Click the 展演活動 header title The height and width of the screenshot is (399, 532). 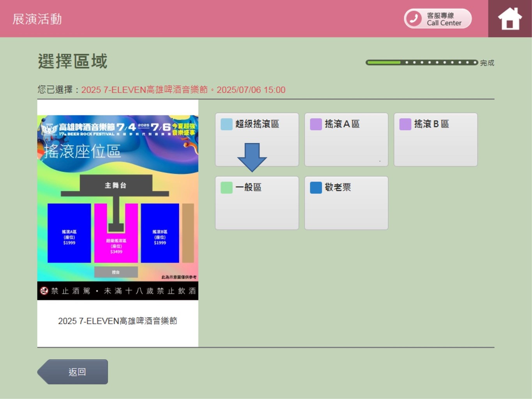pyautogui.click(x=37, y=19)
